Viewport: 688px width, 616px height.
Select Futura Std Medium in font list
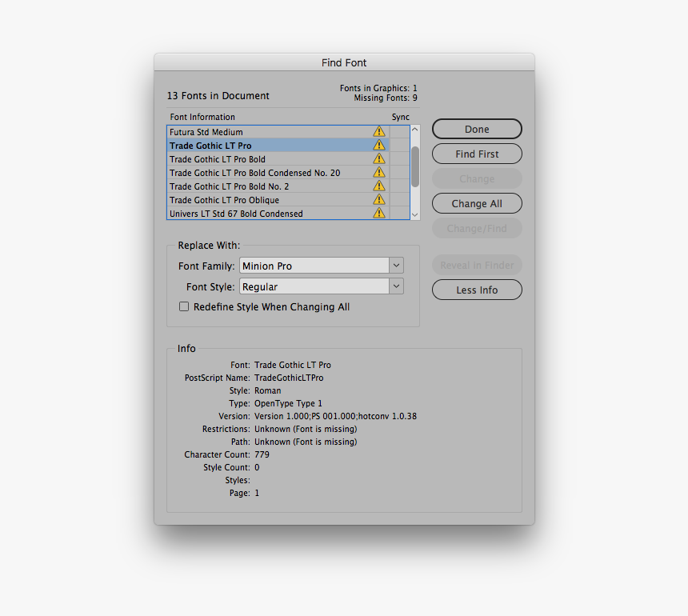click(x=278, y=132)
